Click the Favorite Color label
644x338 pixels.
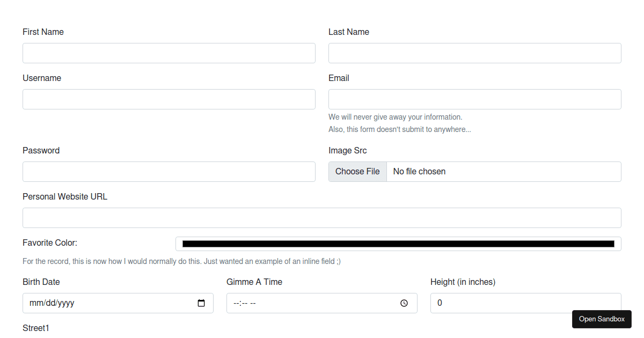[50, 243]
